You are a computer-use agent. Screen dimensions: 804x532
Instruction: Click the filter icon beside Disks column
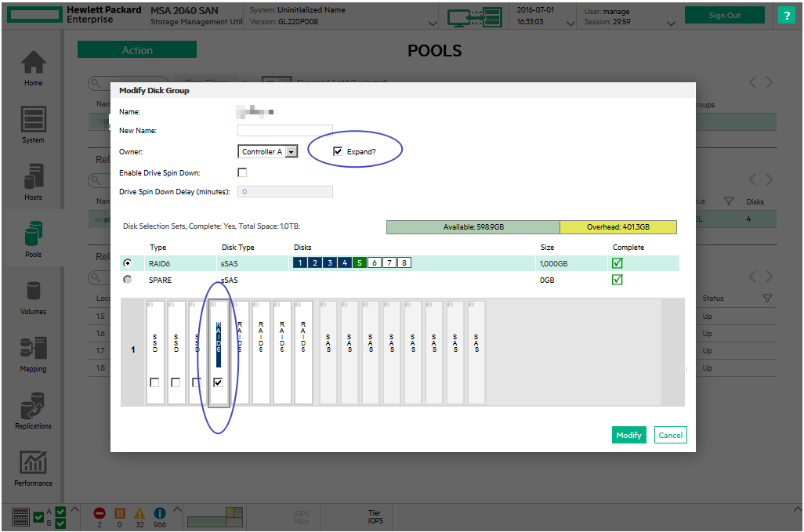729,201
